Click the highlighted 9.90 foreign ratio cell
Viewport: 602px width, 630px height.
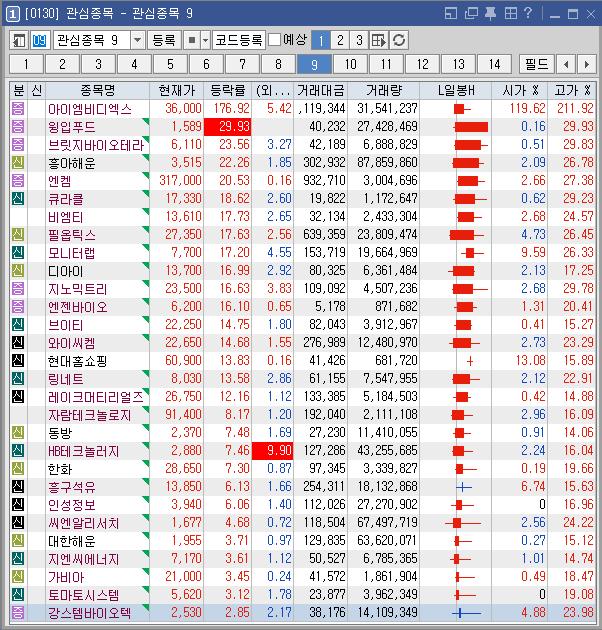point(272,451)
